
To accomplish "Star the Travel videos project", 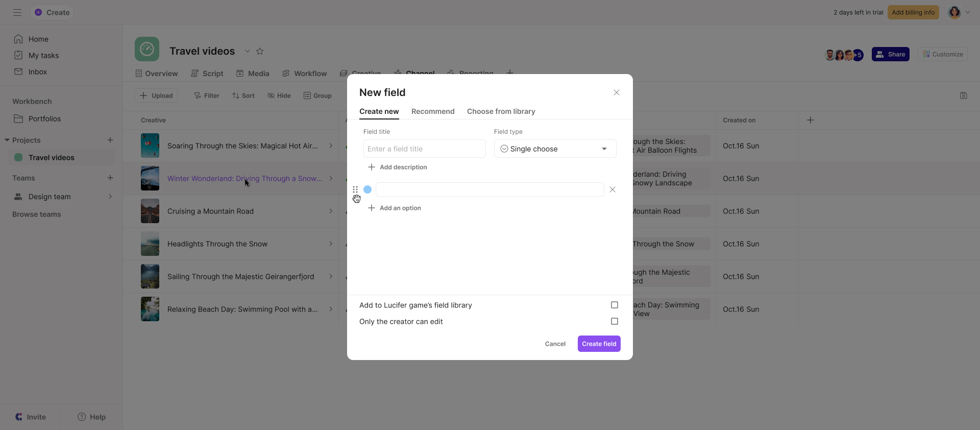I will 260,51.
